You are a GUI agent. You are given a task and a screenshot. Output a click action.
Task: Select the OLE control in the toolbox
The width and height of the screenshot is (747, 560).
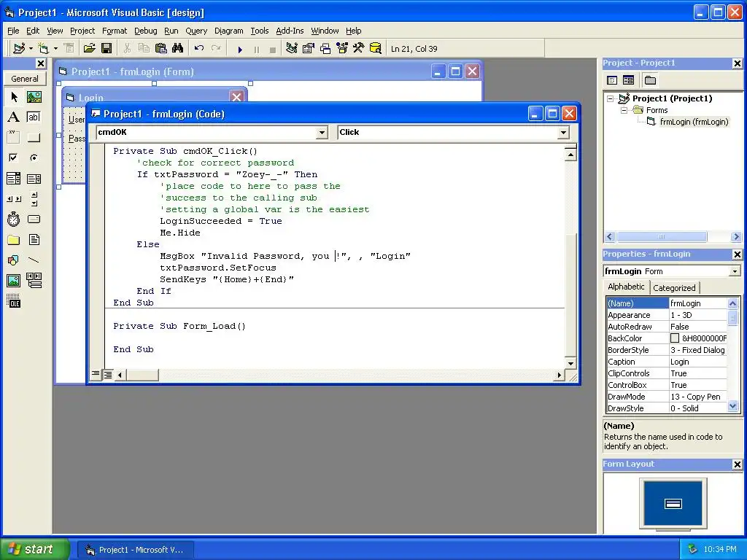click(14, 301)
